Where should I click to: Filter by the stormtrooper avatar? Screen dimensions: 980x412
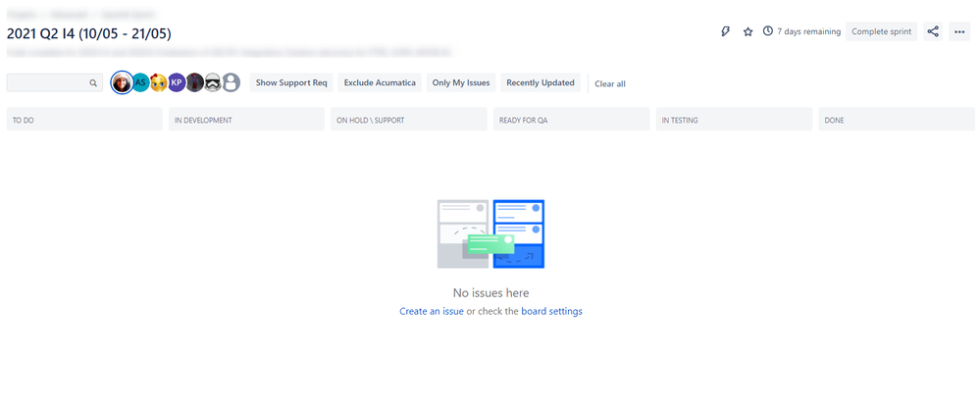213,82
